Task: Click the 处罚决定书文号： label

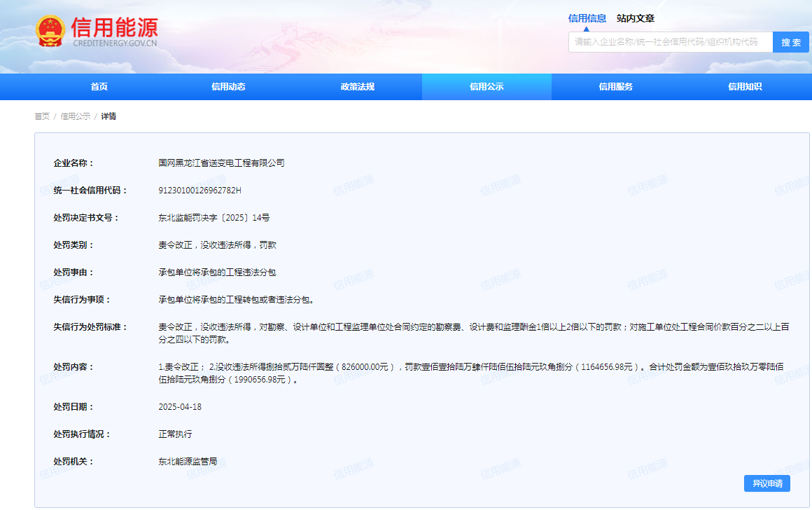Action: pos(87,218)
